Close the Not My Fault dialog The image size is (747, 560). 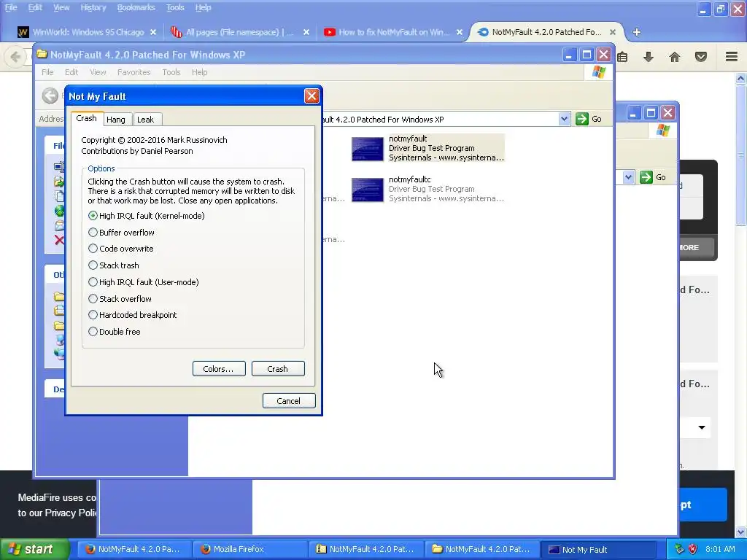(311, 96)
